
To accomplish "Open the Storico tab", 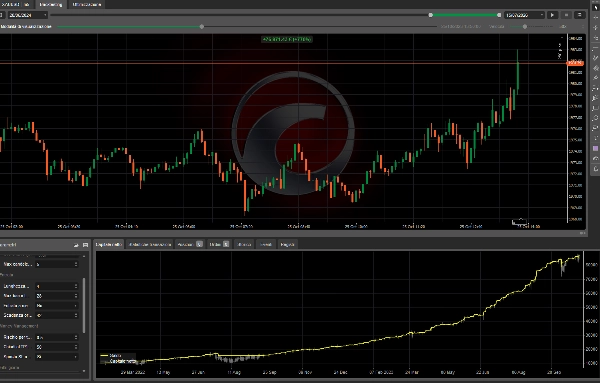I will click(244, 244).
